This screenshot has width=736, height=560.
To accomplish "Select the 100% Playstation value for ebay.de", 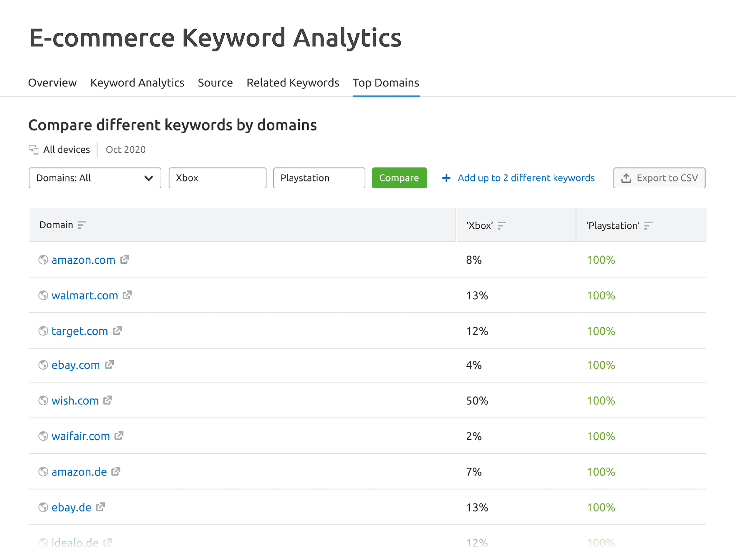I will point(601,507).
